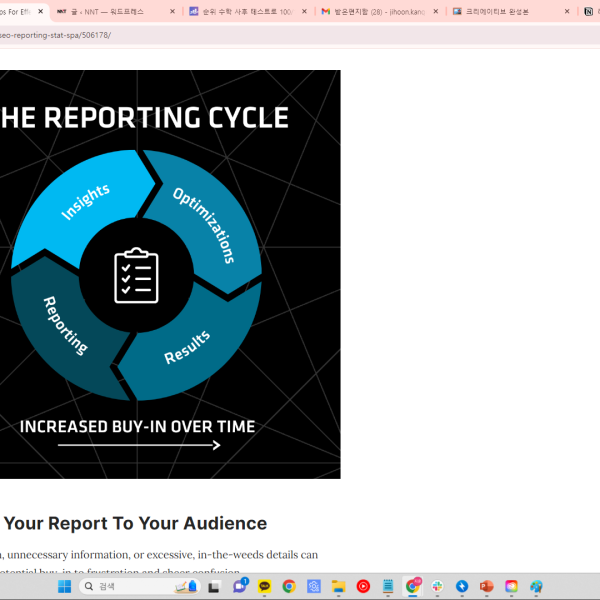
Task: Open the Windows Start menu
Action: point(64,586)
